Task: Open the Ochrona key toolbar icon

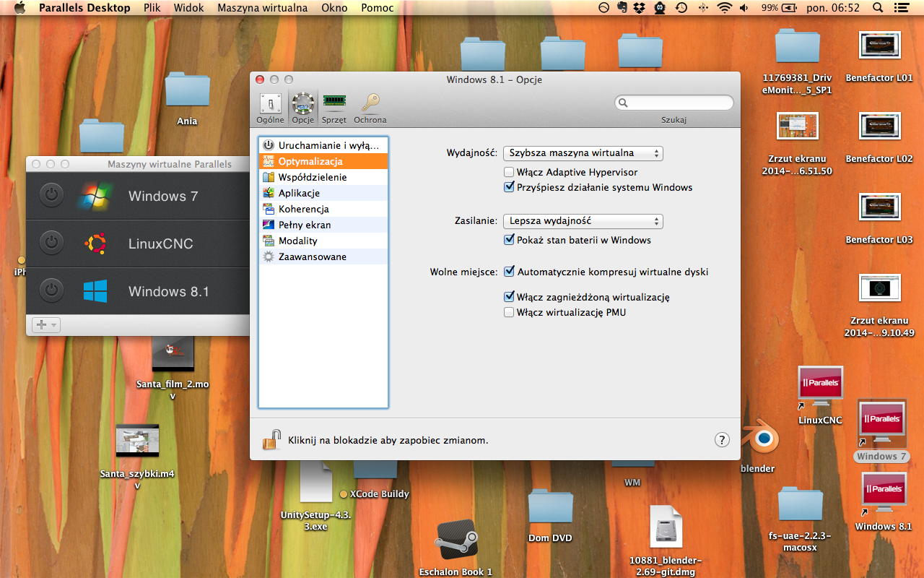Action: click(x=370, y=108)
